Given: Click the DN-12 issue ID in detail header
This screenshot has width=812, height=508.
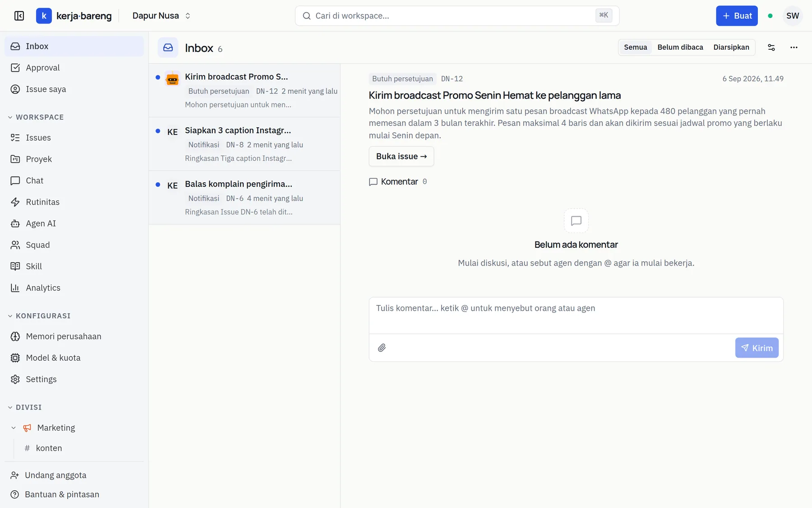Looking at the screenshot, I should click(452, 79).
